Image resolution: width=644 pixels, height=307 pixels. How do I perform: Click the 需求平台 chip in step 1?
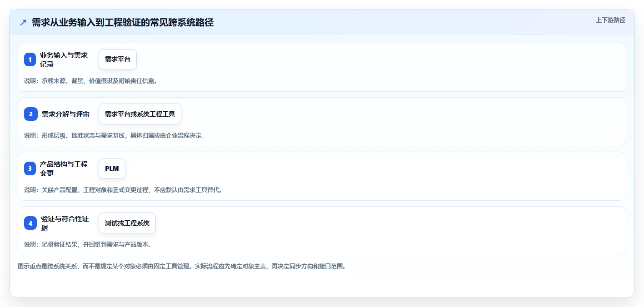coord(118,59)
